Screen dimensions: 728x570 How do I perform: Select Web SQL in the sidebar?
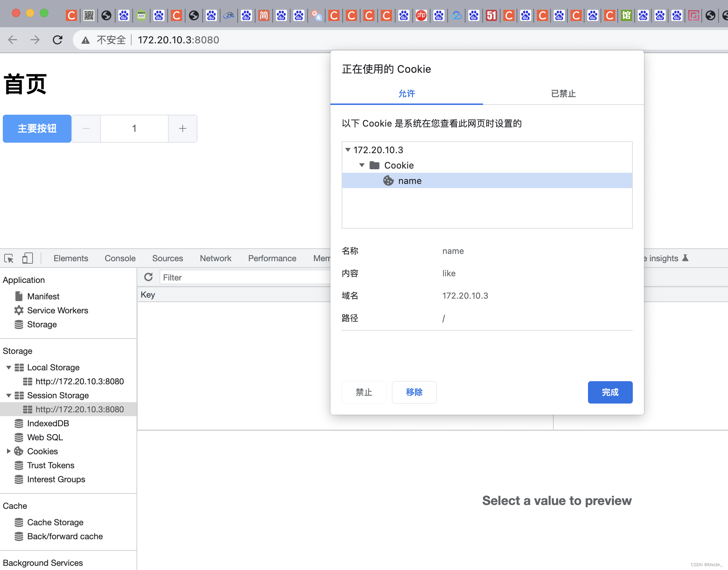[45, 437]
